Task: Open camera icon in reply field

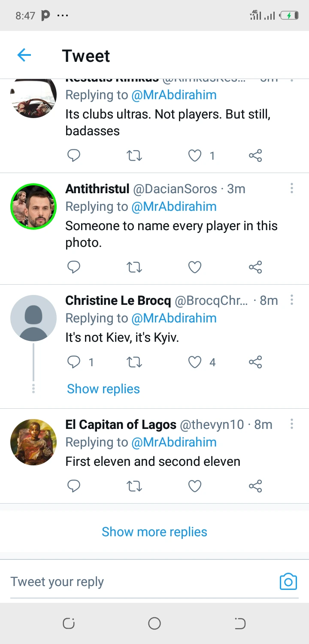Action: [288, 582]
